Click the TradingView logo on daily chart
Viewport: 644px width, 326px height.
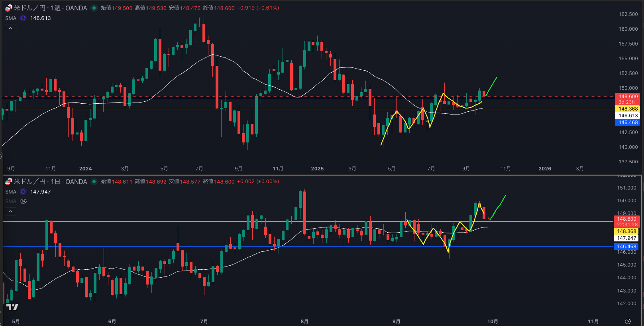point(12,307)
